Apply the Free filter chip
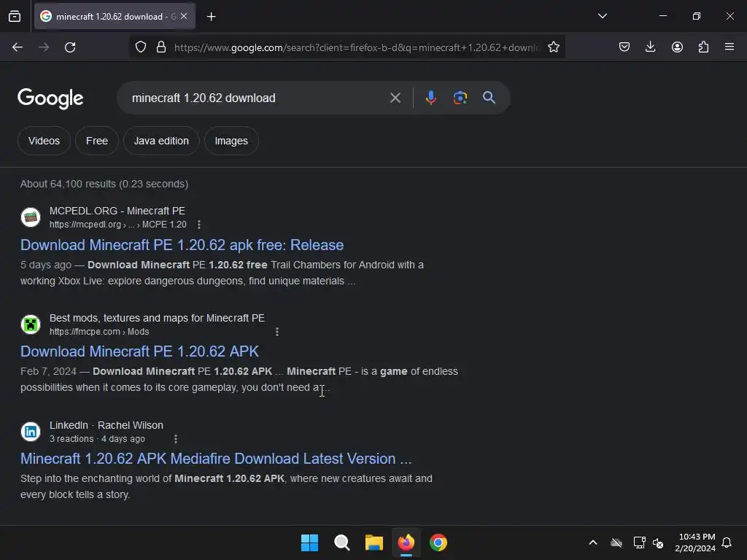This screenshot has width=747, height=560. [x=97, y=141]
